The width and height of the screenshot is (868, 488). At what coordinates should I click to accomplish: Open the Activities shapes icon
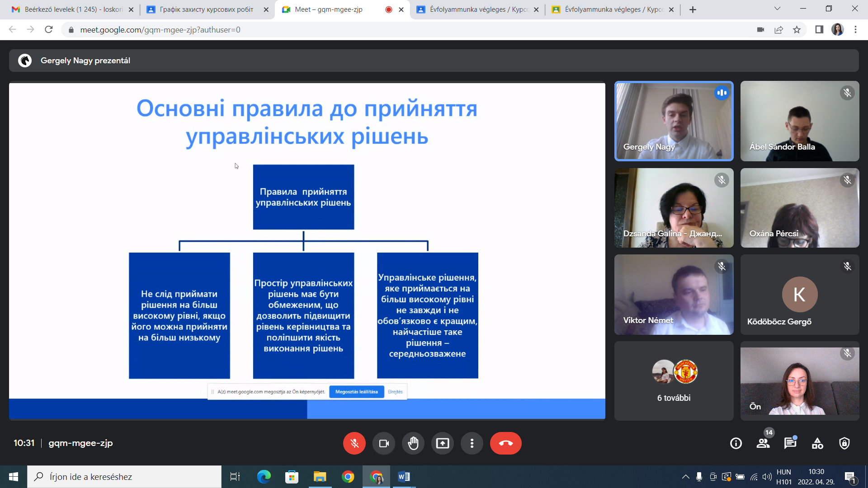point(817,443)
